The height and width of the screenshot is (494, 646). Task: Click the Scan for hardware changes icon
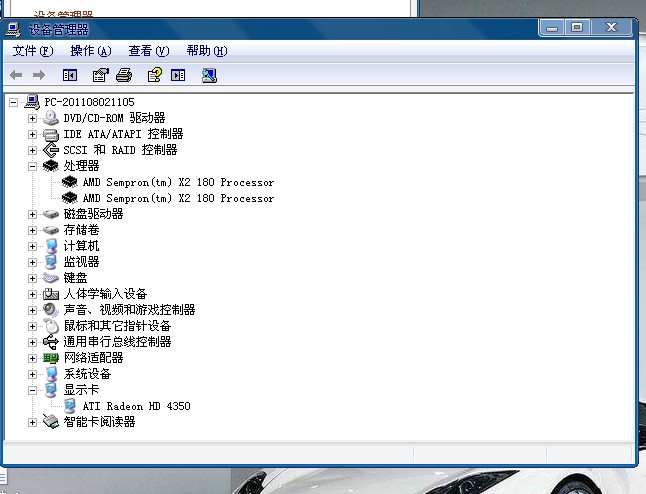pos(208,75)
